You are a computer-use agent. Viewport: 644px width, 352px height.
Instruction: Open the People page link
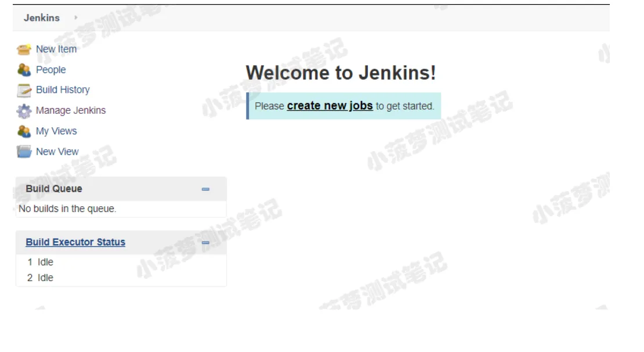click(x=51, y=70)
